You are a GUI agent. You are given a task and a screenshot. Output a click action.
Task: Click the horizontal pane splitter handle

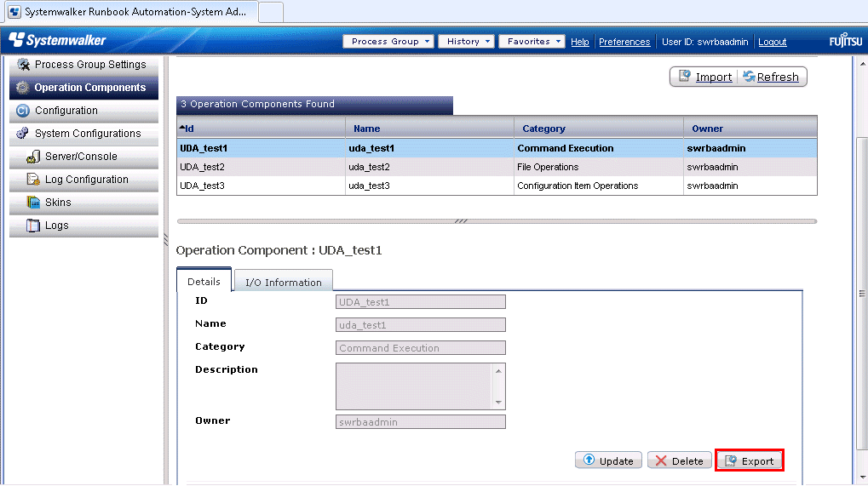coord(461,221)
